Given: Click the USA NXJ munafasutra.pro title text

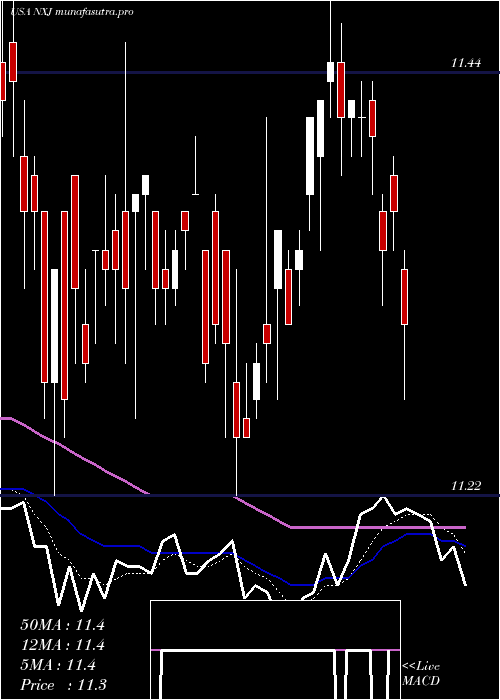Looking at the screenshot, I should [71, 12].
